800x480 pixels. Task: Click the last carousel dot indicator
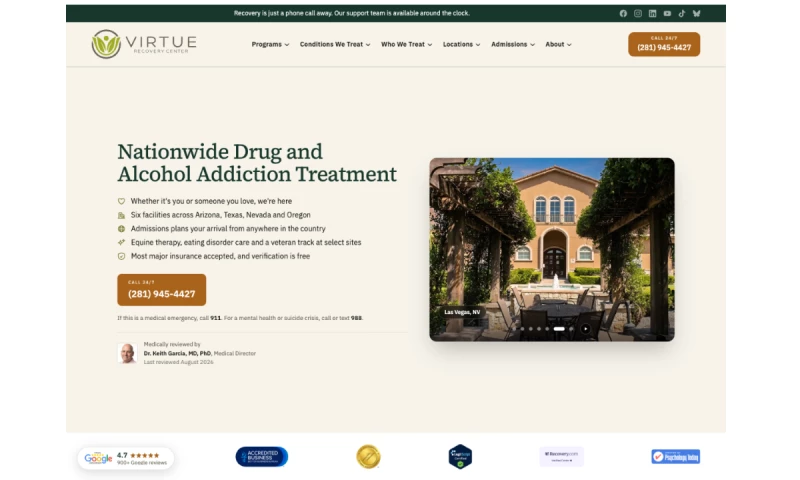click(x=571, y=329)
